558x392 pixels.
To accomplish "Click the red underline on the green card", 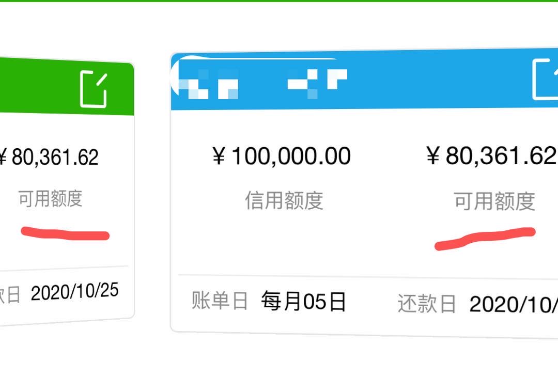I will 65,233.
